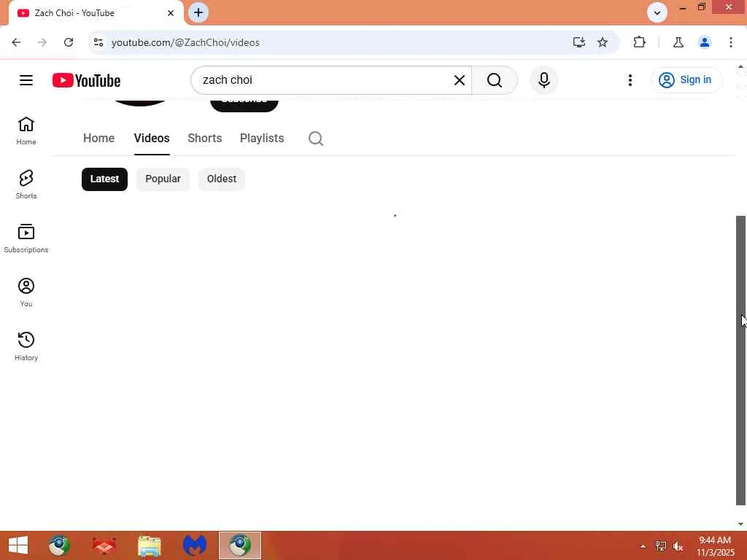Open the channel Playlists tab
747x560 pixels.
click(262, 138)
